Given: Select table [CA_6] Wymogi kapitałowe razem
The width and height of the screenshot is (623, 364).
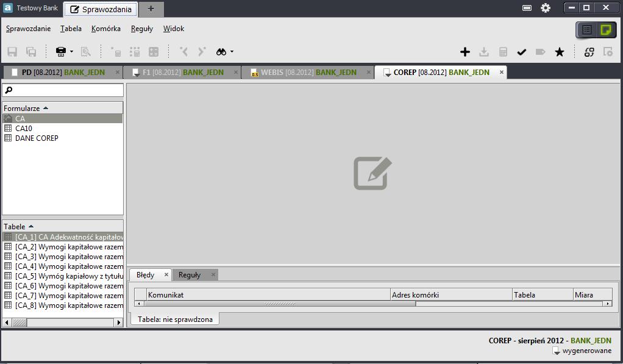Looking at the screenshot, I should click(63, 286).
